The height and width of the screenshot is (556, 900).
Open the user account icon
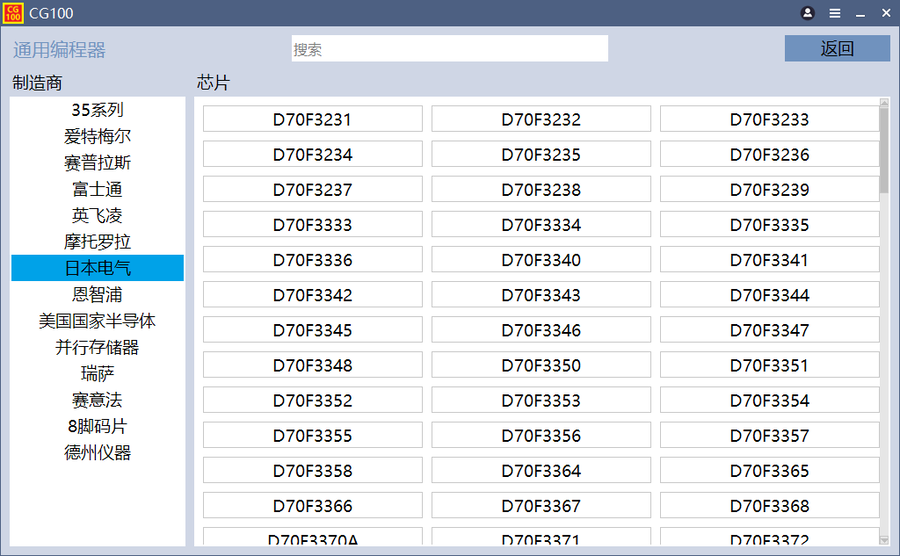808,13
